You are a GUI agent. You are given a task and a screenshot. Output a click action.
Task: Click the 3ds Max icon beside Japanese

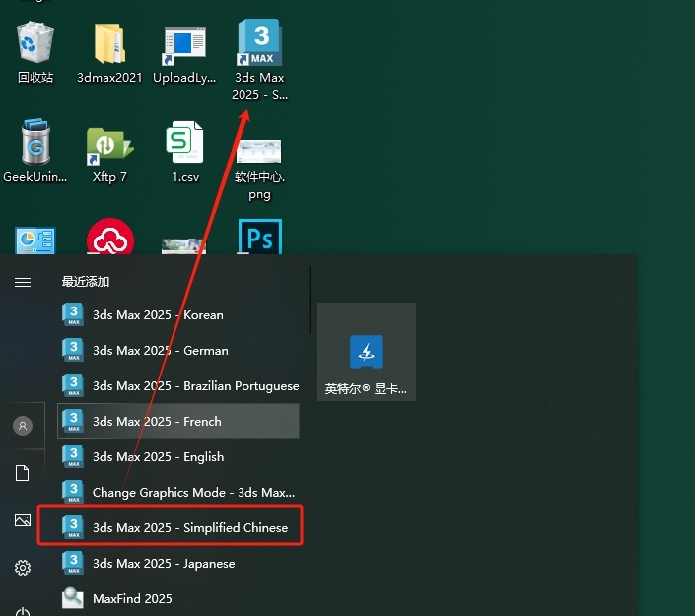coord(73,563)
